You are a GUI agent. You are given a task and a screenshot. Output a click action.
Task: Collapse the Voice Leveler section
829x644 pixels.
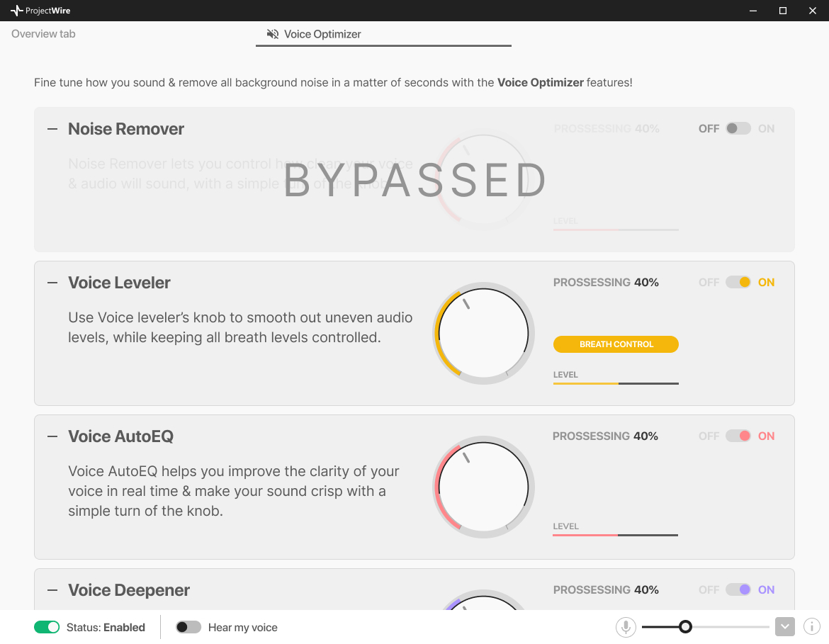point(52,283)
